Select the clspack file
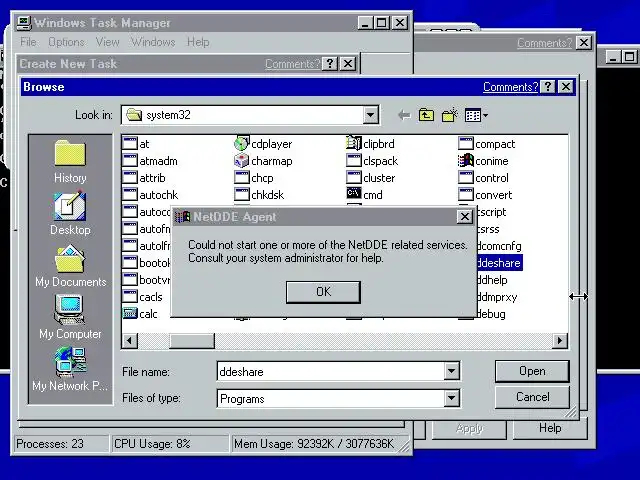The width and height of the screenshot is (640, 480). tap(372, 161)
